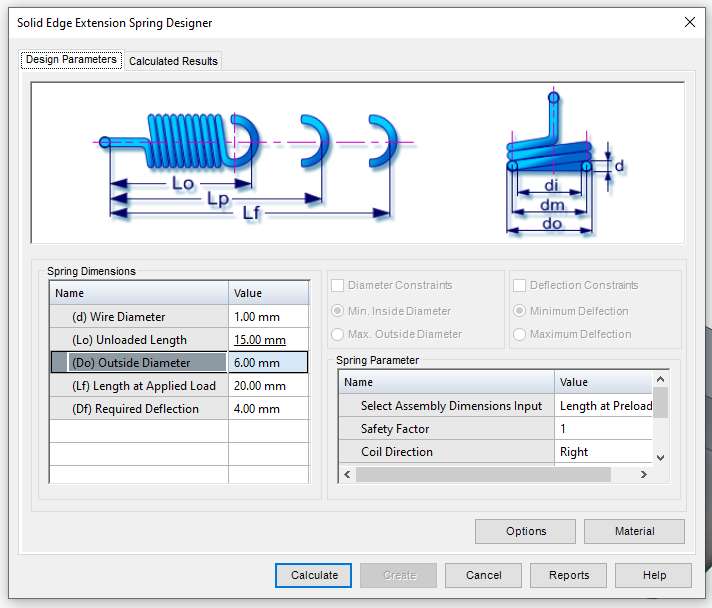
Task: Click the extension spring length diagram
Action: (254, 166)
